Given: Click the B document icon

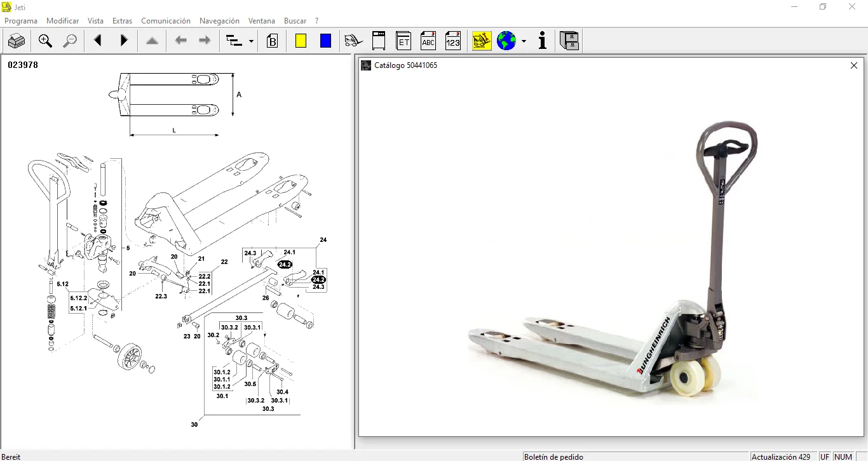Looking at the screenshot, I should click(x=272, y=41).
